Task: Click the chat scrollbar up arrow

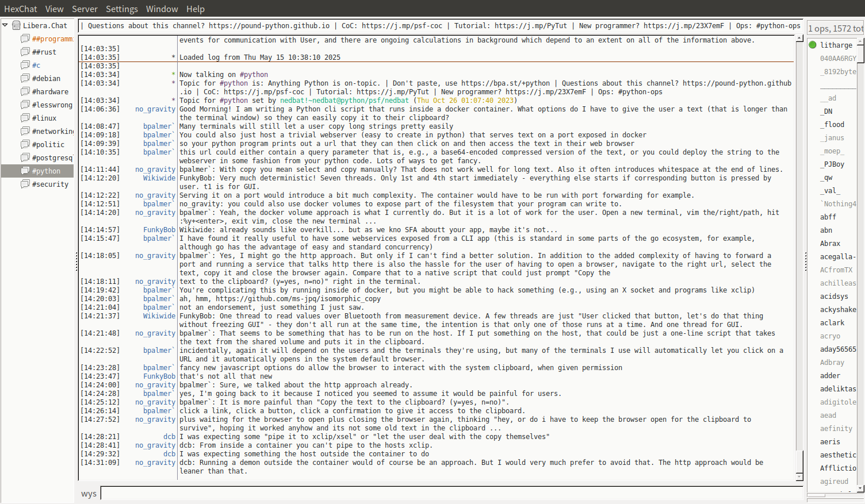Action: 799,38
